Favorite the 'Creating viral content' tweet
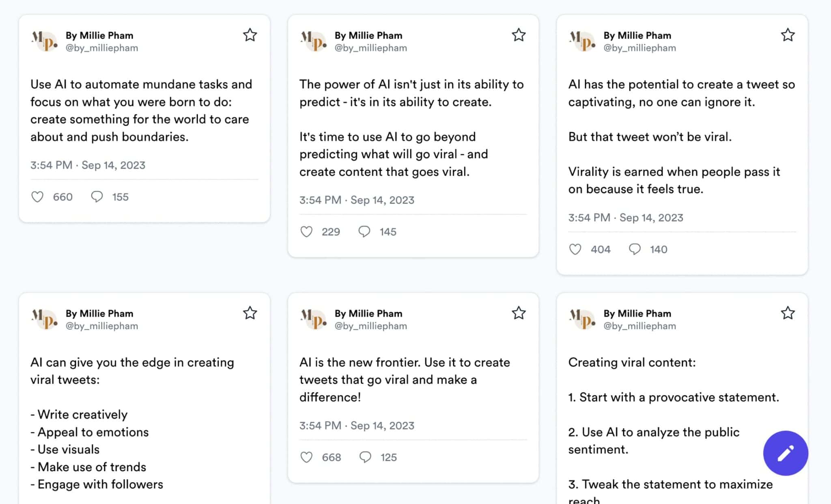The height and width of the screenshot is (504, 831). pyautogui.click(x=788, y=313)
